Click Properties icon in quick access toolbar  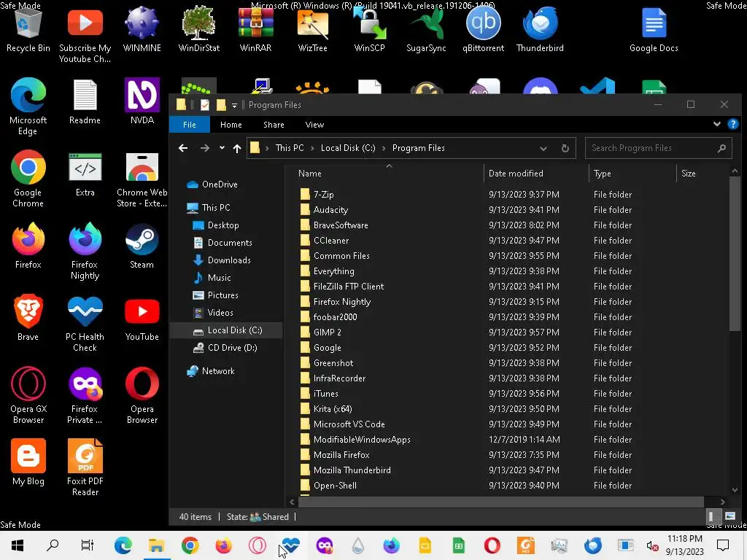205,105
